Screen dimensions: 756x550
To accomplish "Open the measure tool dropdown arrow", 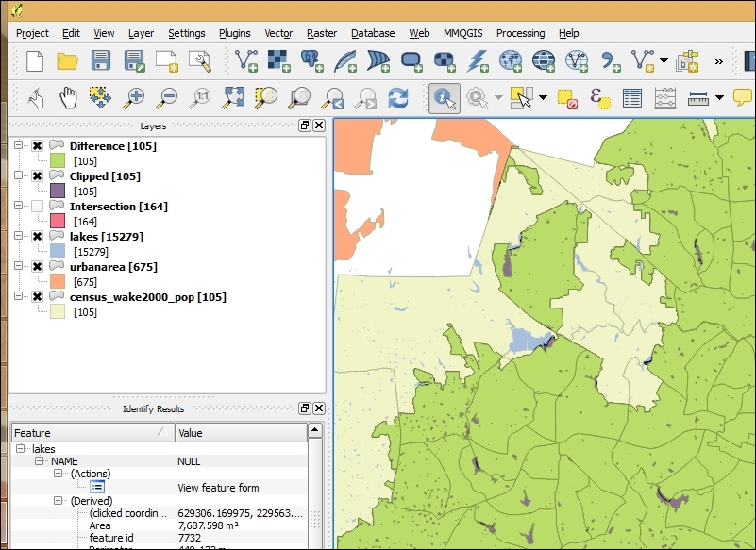I will click(x=719, y=97).
